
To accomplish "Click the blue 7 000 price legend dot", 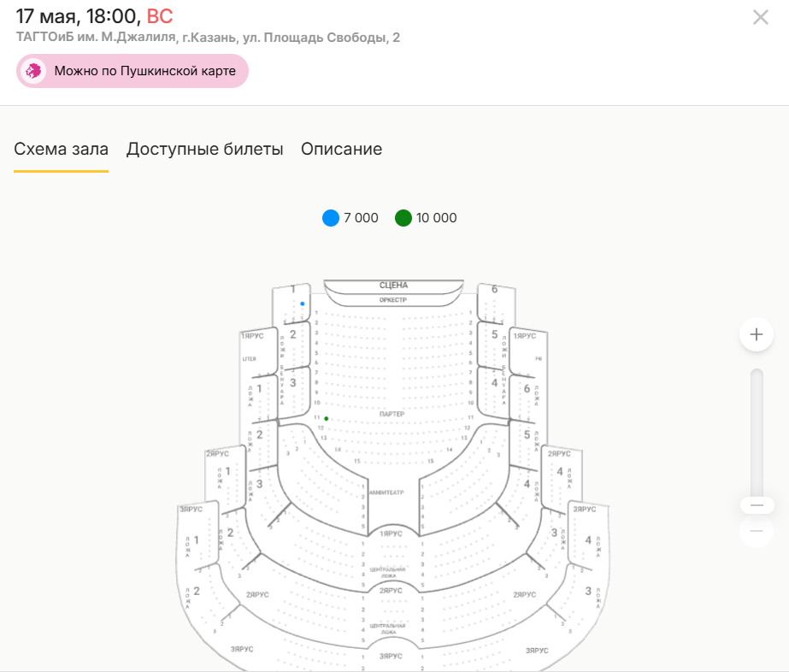I will pos(331,218).
